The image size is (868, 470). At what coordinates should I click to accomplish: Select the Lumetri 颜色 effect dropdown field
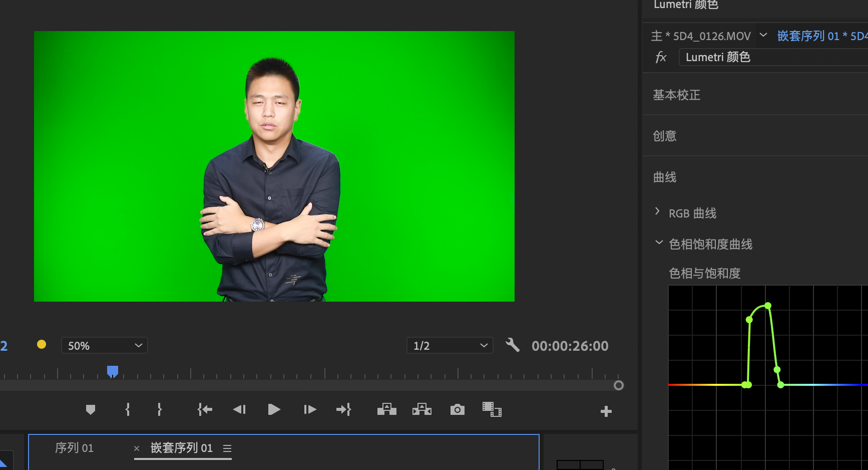[773, 57]
